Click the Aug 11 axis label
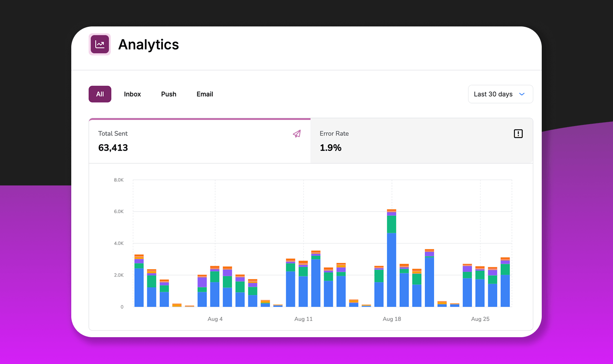This screenshot has height=364, width=613. tap(303, 319)
